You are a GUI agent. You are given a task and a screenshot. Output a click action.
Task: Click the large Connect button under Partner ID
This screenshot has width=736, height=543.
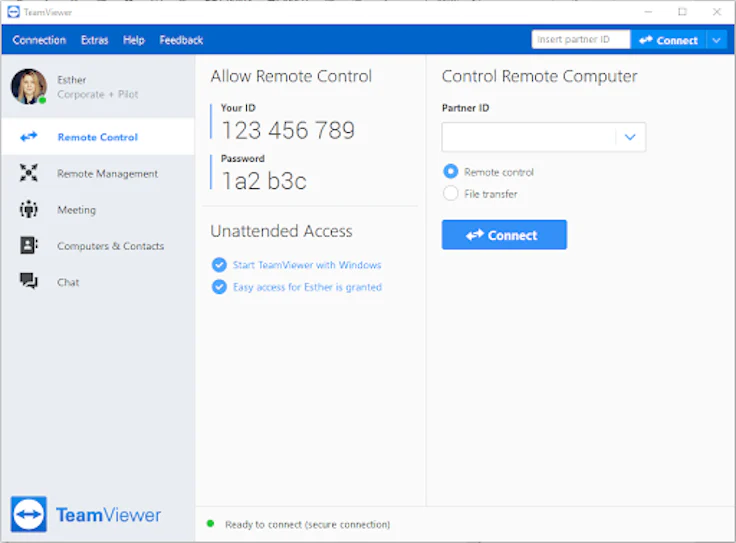504,235
